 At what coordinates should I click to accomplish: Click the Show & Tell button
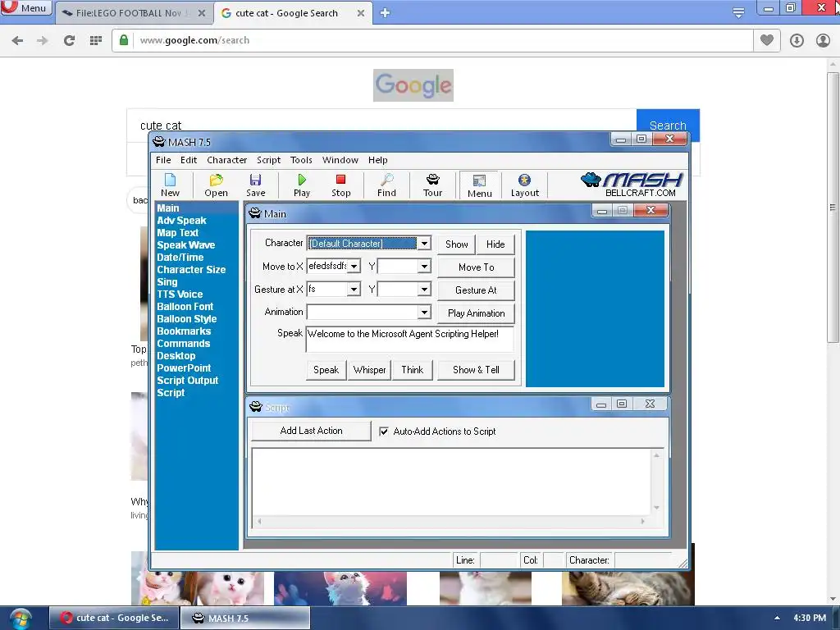point(477,370)
